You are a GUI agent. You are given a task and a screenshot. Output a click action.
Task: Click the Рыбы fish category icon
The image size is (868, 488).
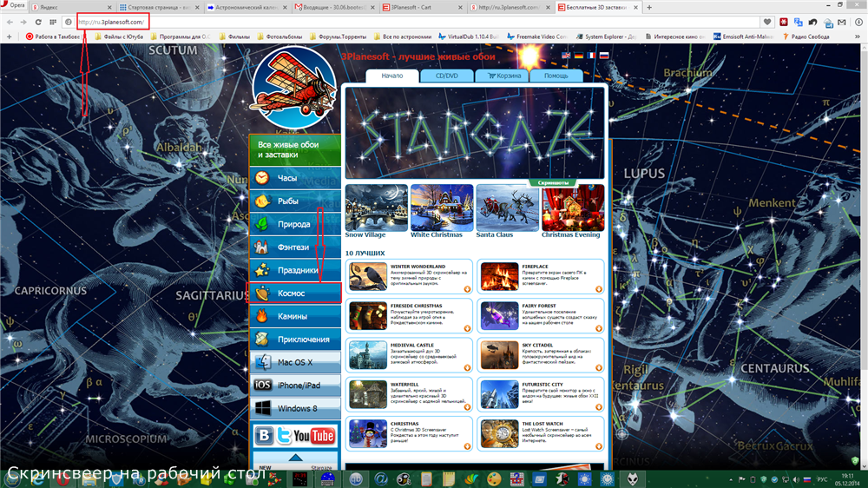pyautogui.click(x=262, y=201)
